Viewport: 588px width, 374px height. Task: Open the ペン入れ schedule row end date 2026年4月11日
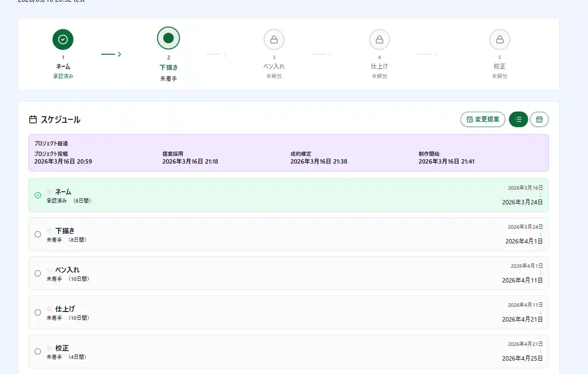point(522,280)
